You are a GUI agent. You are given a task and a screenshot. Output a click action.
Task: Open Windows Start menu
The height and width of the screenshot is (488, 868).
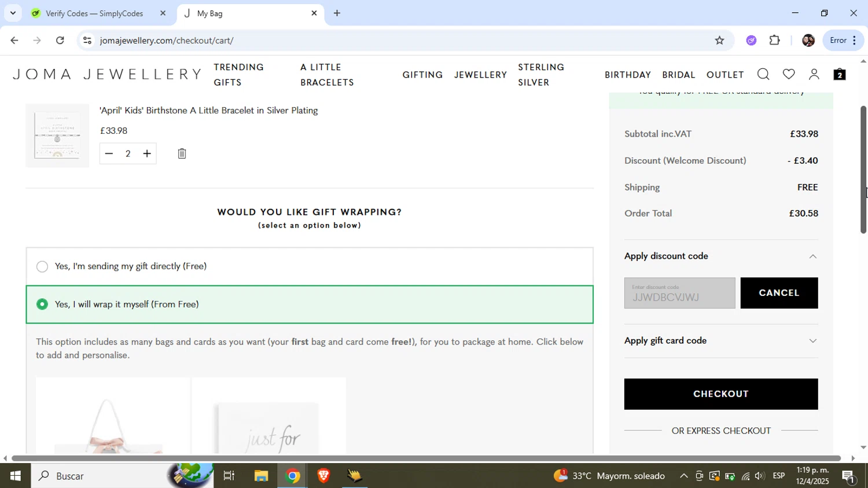coord(15,476)
